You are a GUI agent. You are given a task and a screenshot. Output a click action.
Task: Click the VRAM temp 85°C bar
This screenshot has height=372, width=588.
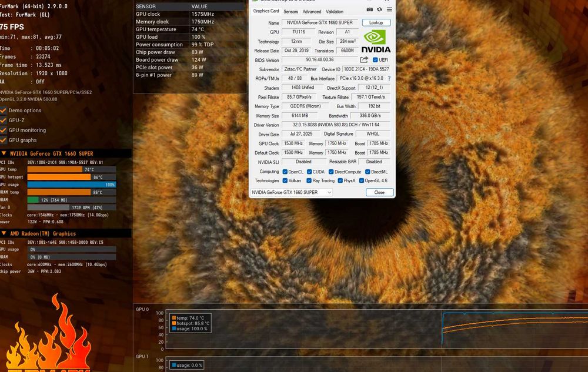pyautogui.click(x=72, y=192)
